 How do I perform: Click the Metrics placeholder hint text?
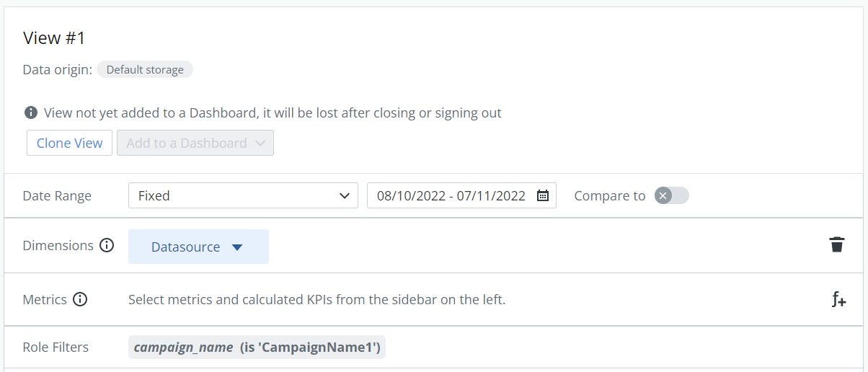tap(316, 299)
